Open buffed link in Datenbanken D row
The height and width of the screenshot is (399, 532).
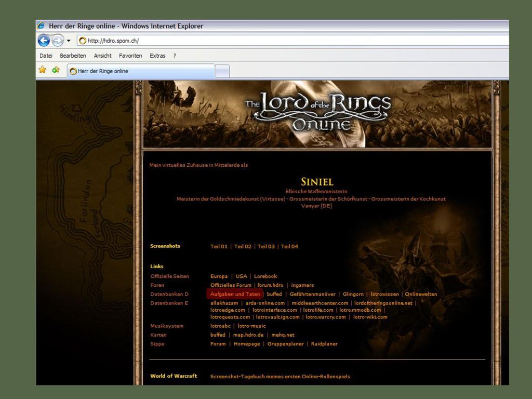pyautogui.click(x=274, y=294)
